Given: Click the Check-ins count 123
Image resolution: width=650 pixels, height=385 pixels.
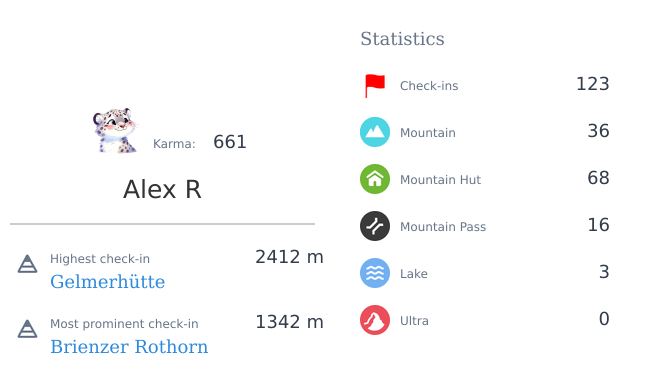Looking at the screenshot, I should coord(593,84).
